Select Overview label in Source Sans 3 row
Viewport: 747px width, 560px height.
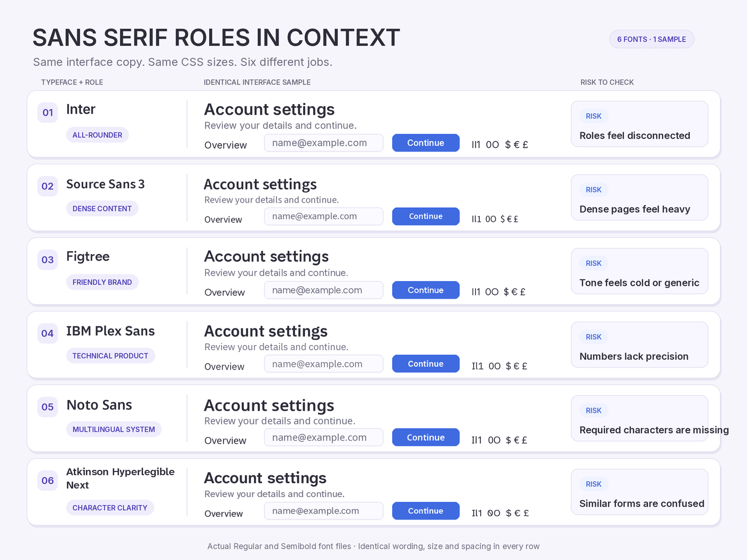click(223, 219)
